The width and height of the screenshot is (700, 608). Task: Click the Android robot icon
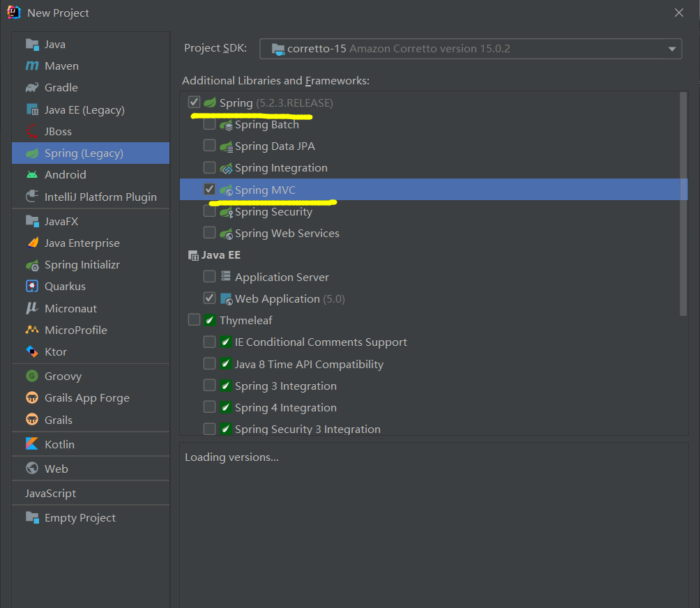[x=32, y=174]
